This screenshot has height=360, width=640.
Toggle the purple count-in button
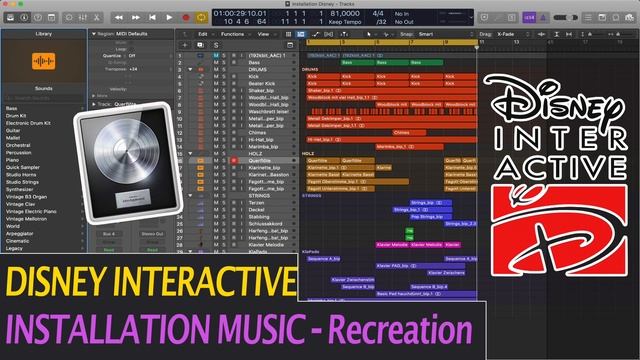pyautogui.click(x=529, y=18)
